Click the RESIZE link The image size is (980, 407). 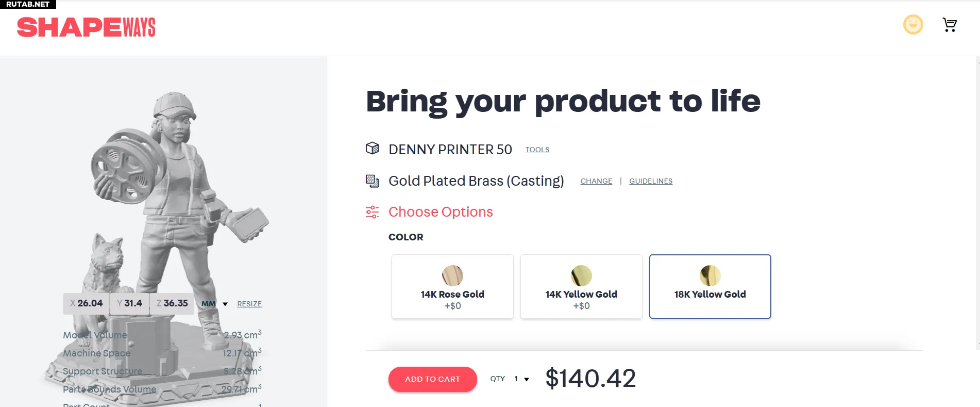coord(249,304)
